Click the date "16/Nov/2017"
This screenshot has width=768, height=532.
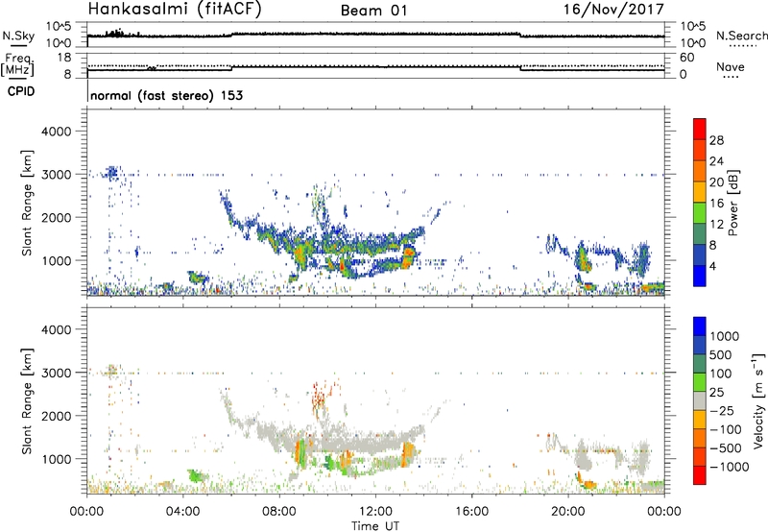pyautogui.click(x=614, y=9)
